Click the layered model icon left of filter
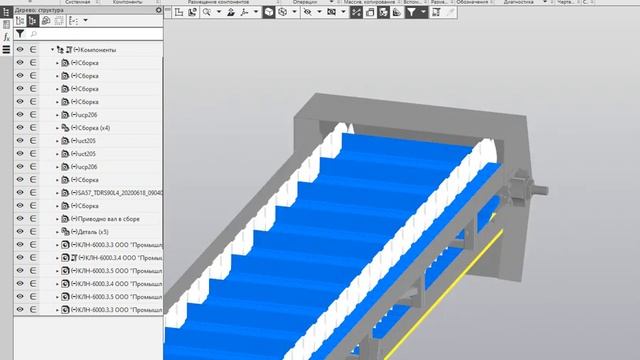 coord(397,12)
